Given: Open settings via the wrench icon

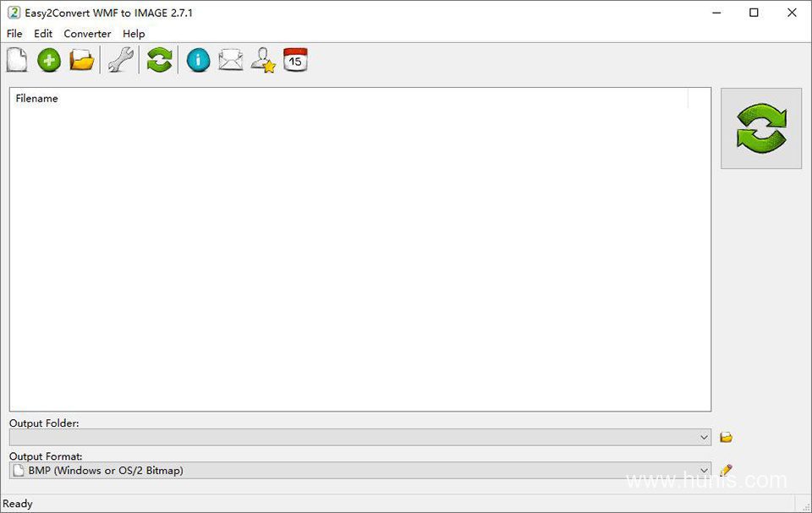Looking at the screenshot, I should (x=121, y=60).
